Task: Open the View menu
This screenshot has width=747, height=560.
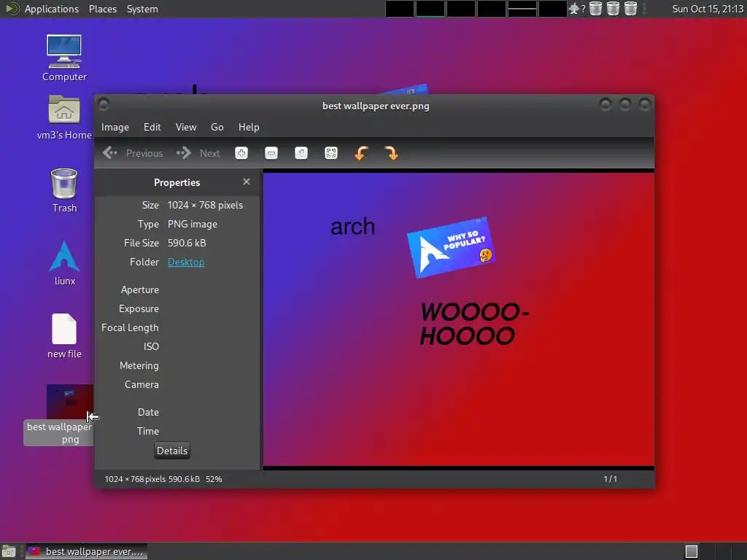Action: pos(186,127)
